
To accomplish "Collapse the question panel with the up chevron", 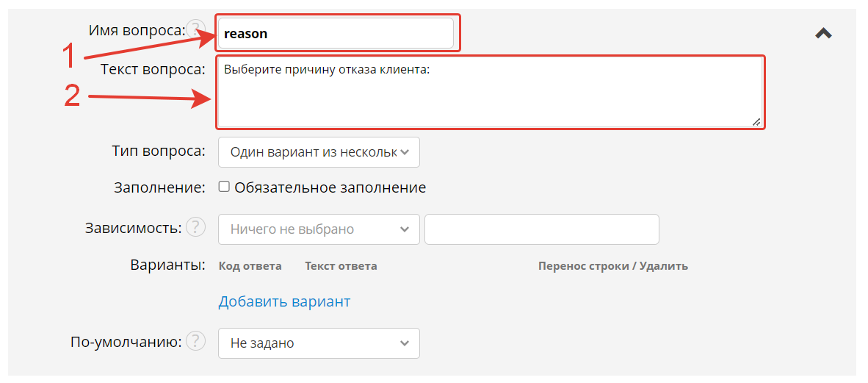I will click(823, 33).
